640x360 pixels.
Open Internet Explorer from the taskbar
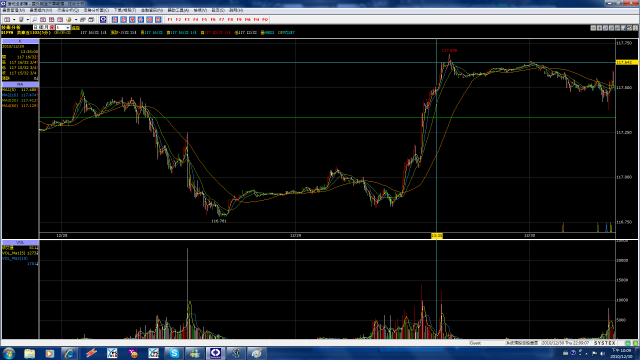pyautogui.click(x=69, y=353)
